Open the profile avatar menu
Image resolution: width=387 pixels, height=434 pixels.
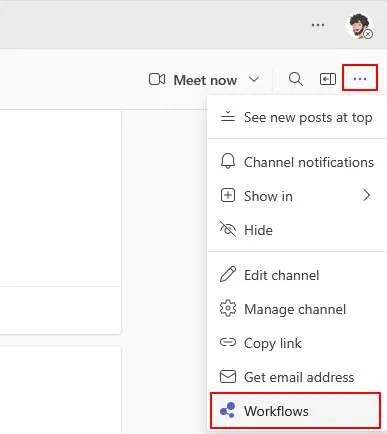pos(359,26)
